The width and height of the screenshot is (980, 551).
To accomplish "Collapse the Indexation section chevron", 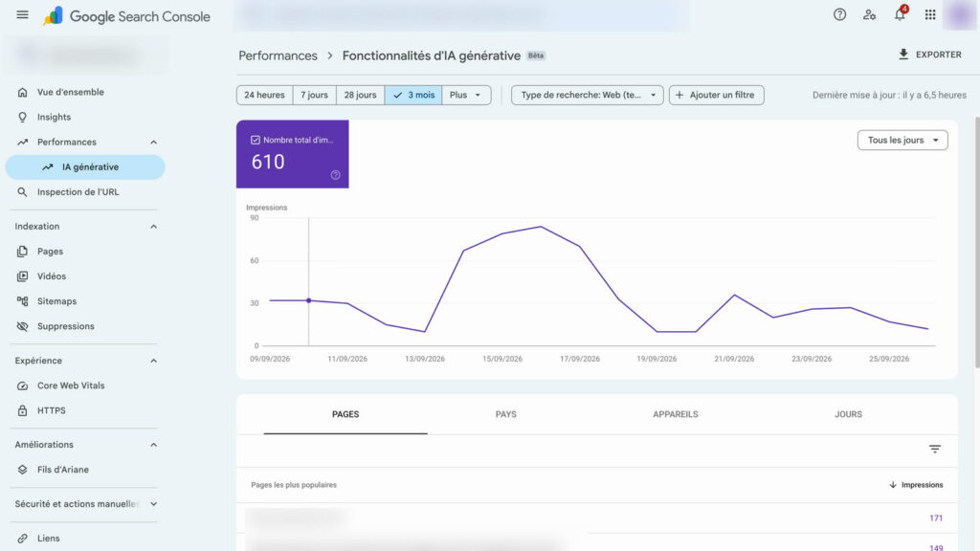I will tap(154, 226).
